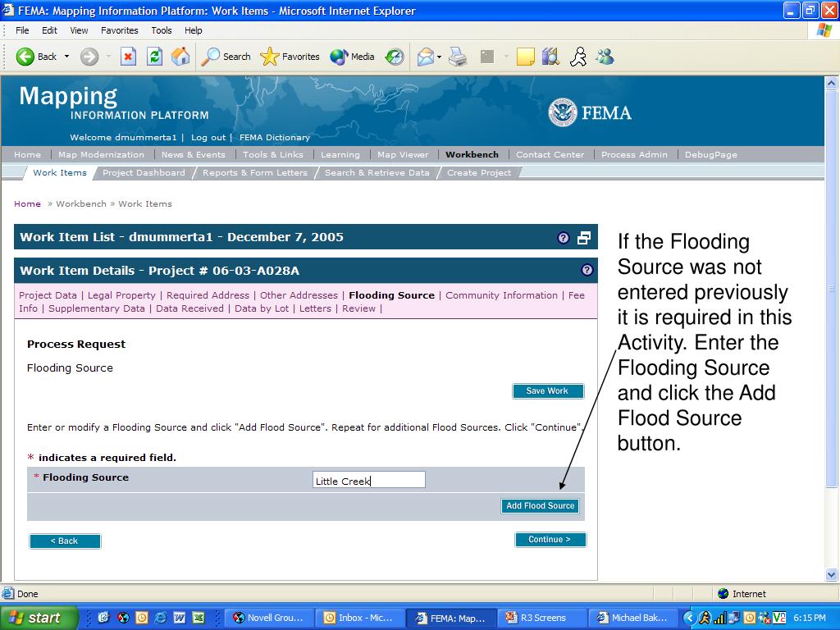The width and height of the screenshot is (840, 630).
Task: Open the Help menu
Action: pyautogui.click(x=194, y=30)
